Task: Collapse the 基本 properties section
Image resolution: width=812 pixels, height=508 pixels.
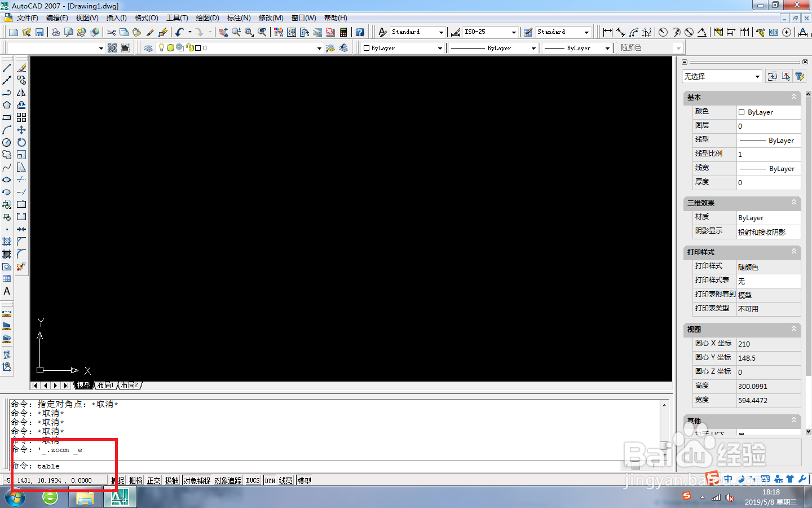Action: (794, 97)
